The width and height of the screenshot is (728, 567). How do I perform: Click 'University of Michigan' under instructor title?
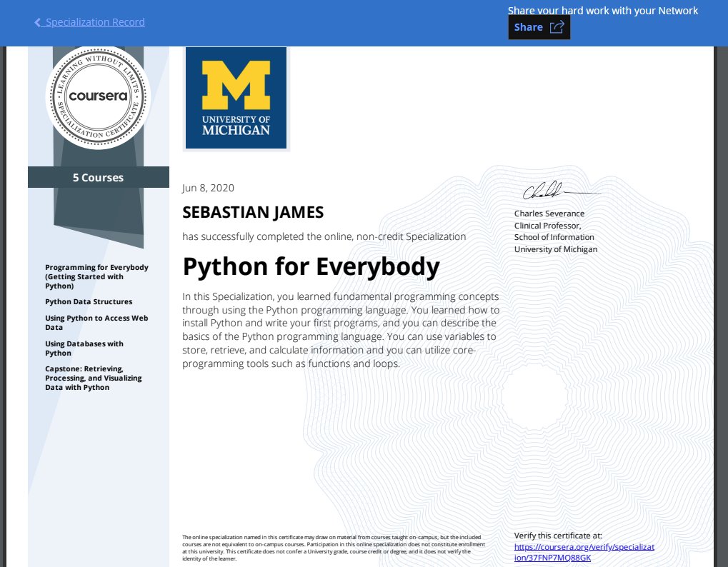click(x=556, y=249)
